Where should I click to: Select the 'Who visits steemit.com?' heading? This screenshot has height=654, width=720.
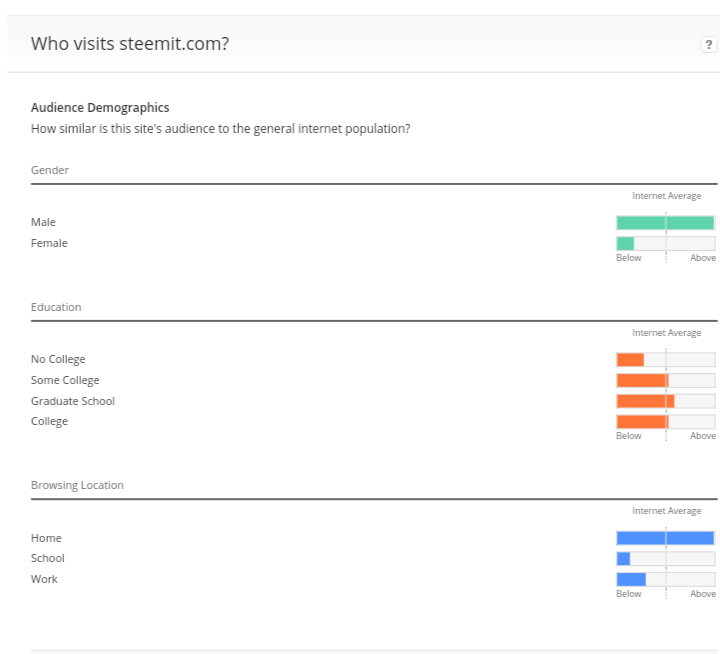130,44
